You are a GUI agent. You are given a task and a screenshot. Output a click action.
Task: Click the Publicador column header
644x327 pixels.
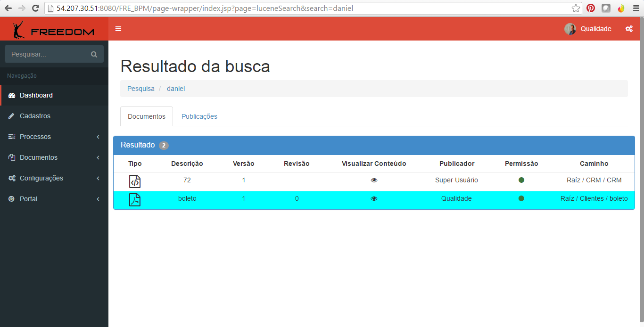[457, 163]
